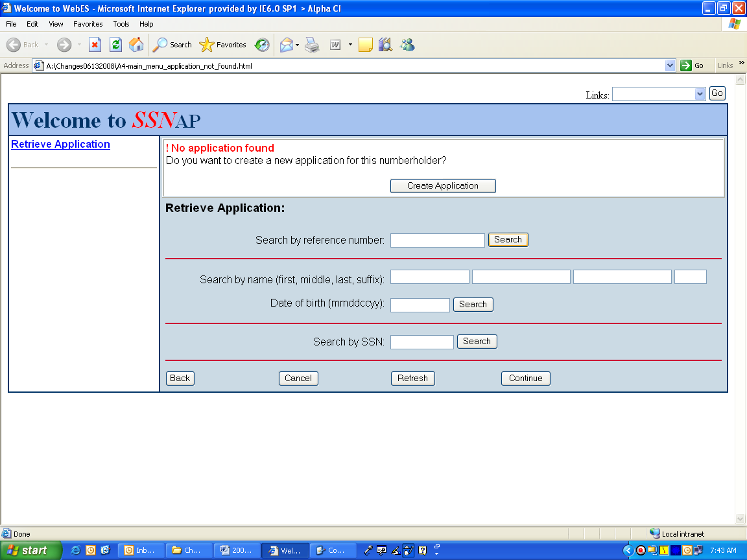747x560 pixels.
Task: Click the Stop icon in the toolbar
Action: 95,45
